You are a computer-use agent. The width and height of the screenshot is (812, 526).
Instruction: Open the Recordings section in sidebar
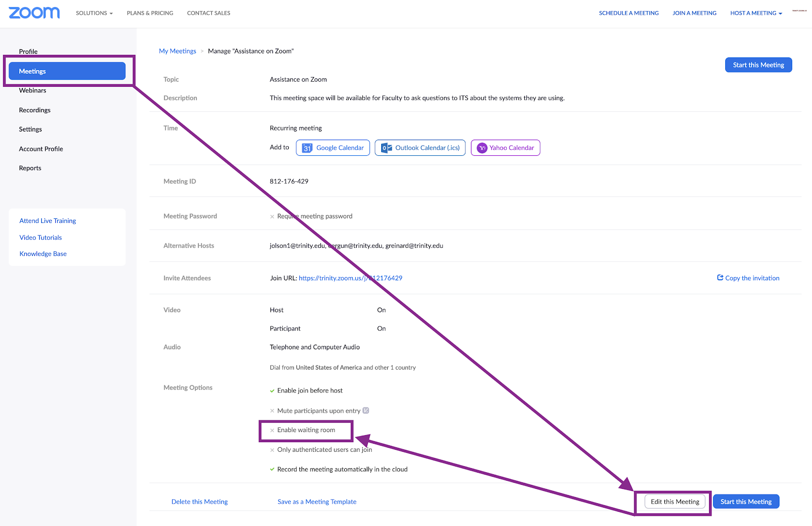pyautogui.click(x=35, y=110)
